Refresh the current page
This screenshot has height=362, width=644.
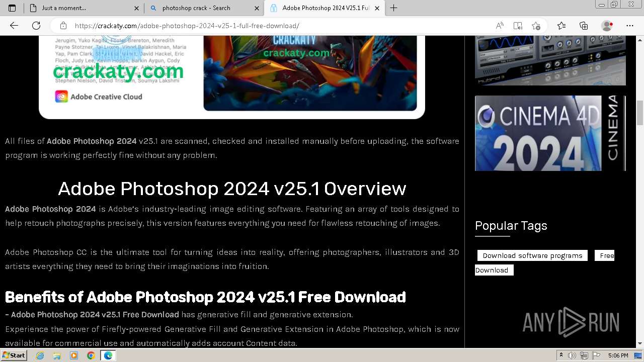(36, 26)
